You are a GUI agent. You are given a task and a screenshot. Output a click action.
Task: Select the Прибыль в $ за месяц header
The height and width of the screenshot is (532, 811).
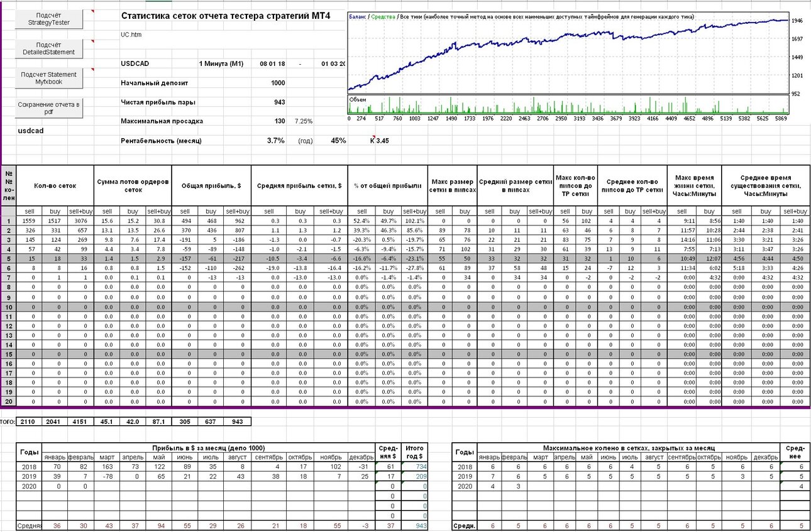tap(207, 448)
